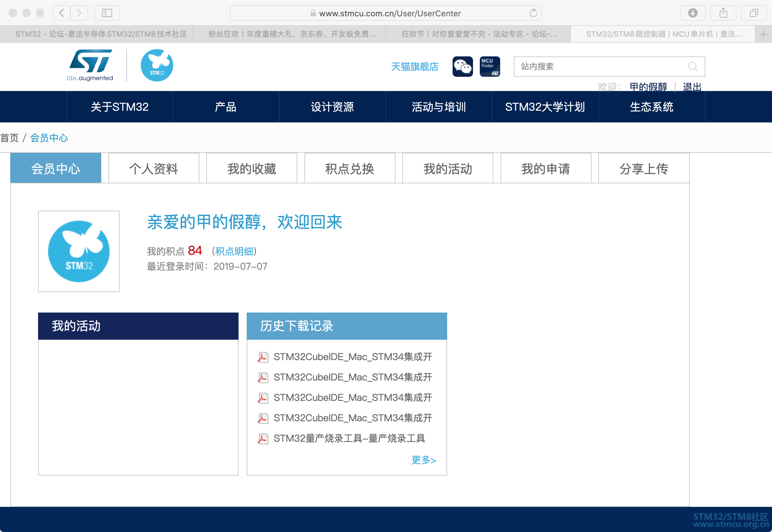Click the Safari back arrow button

[62, 13]
